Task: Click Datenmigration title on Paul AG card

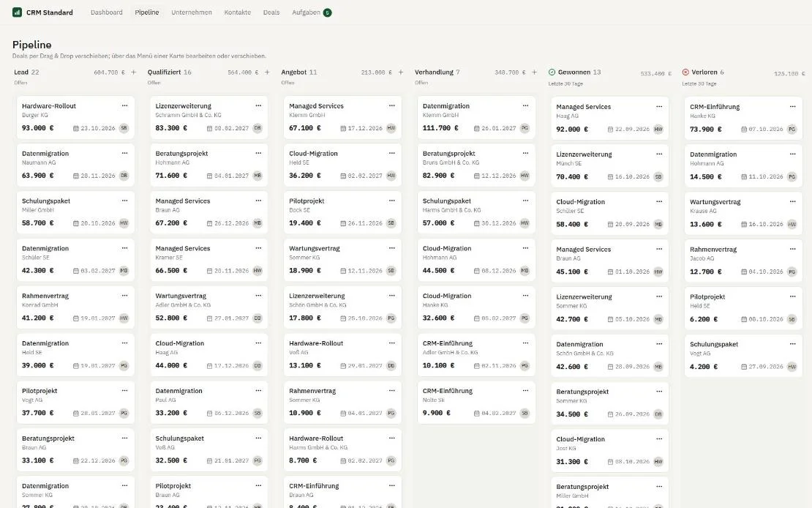Action: tap(178, 391)
